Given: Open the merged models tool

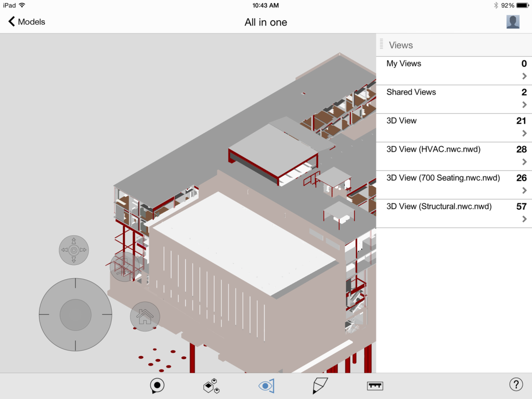Looking at the screenshot, I should [x=211, y=386].
